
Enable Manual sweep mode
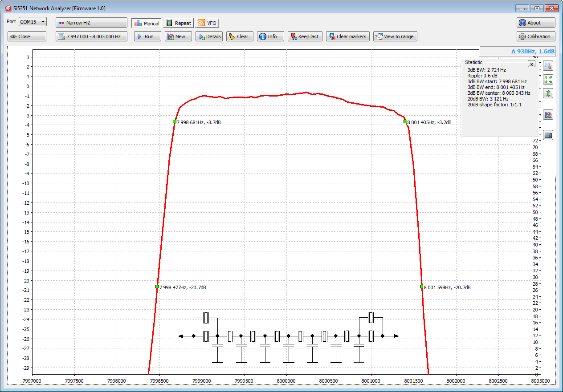(x=147, y=23)
